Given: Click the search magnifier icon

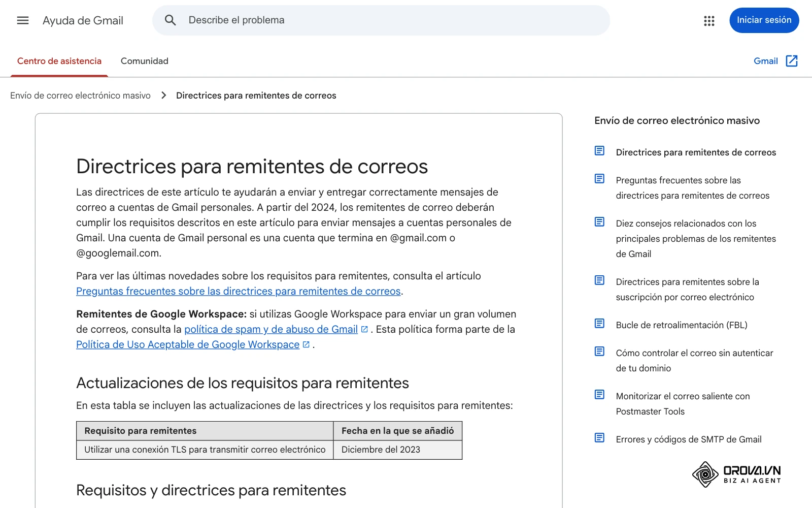Looking at the screenshot, I should [171, 20].
